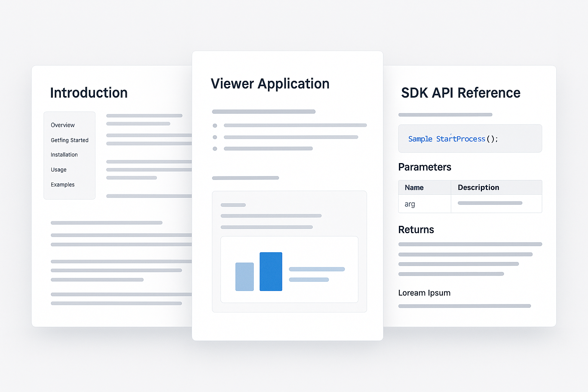The image size is (588, 392).
Task: Click the Name column header
Action: [414, 188]
